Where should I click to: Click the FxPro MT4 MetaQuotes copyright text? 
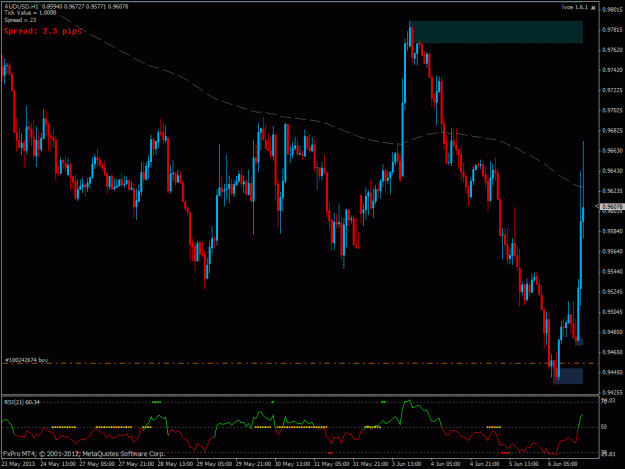click(x=84, y=453)
